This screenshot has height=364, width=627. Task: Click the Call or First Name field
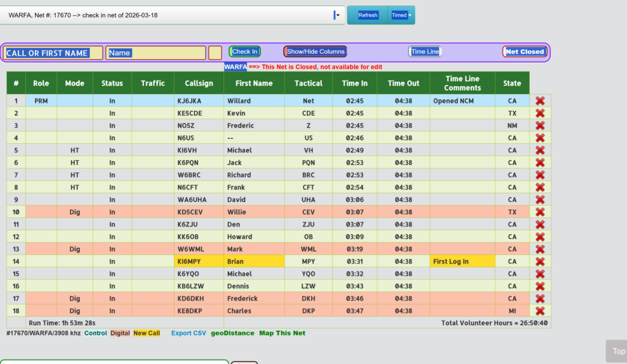click(x=54, y=53)
